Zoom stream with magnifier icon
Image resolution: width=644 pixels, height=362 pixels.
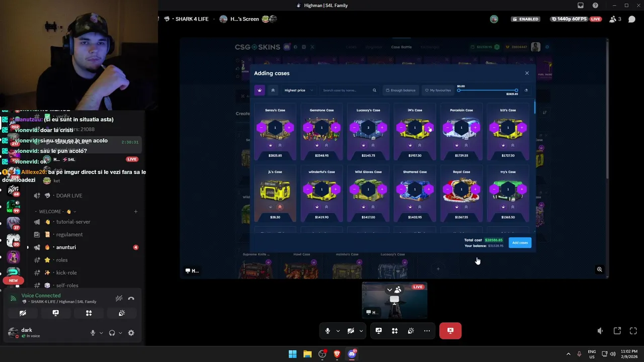pos(599,269)
